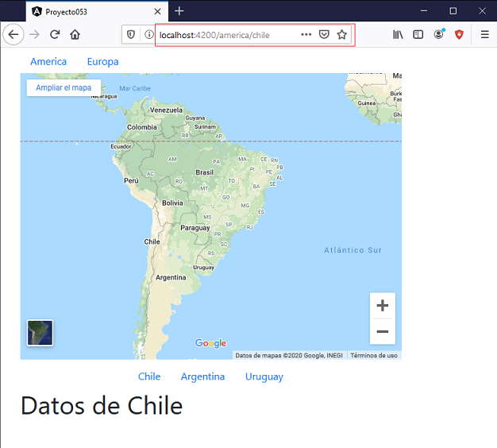
Task: Maximize the browser window
Action: 453,11
